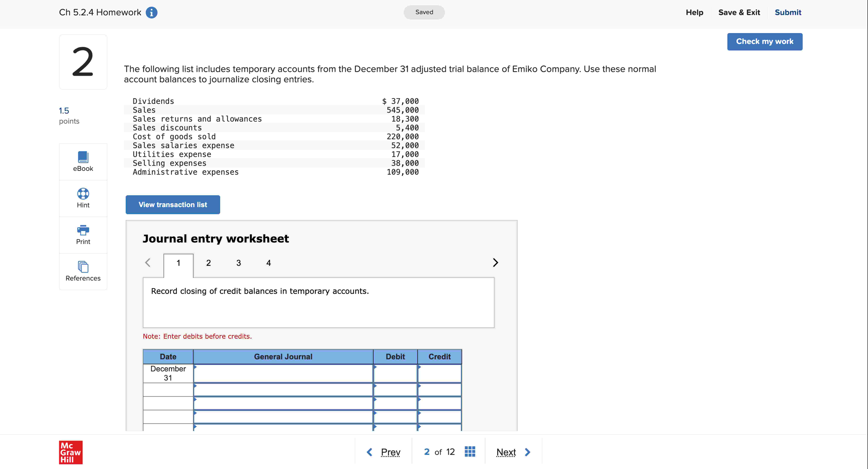The height and width of the screenshot is (469, 868).
Task: Open second row General Journal account dropdown
Action: [x=283, y=390]
